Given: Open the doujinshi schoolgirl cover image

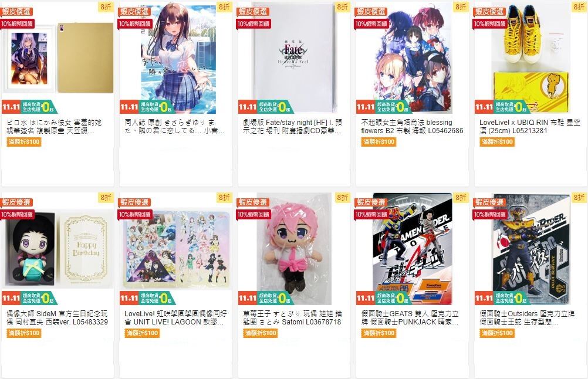Looking at the screenshot, I should (x=176, y=57).
